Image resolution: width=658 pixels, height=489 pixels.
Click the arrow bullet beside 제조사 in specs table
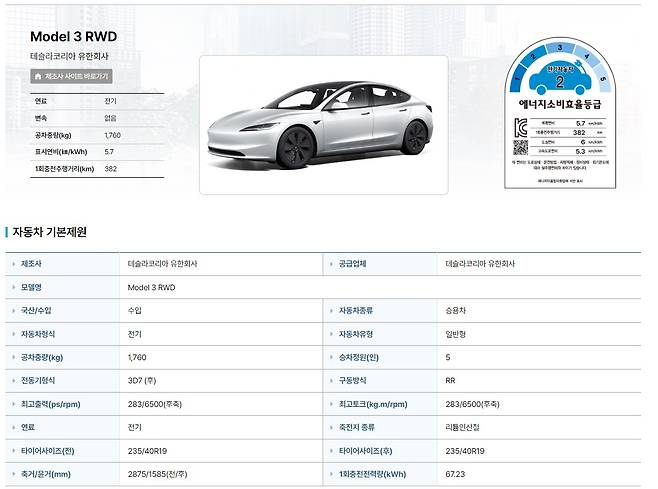13,264
